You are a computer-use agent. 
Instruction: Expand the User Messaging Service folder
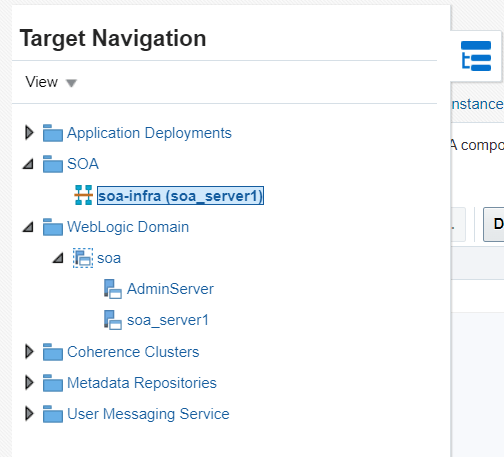(29, 414)
